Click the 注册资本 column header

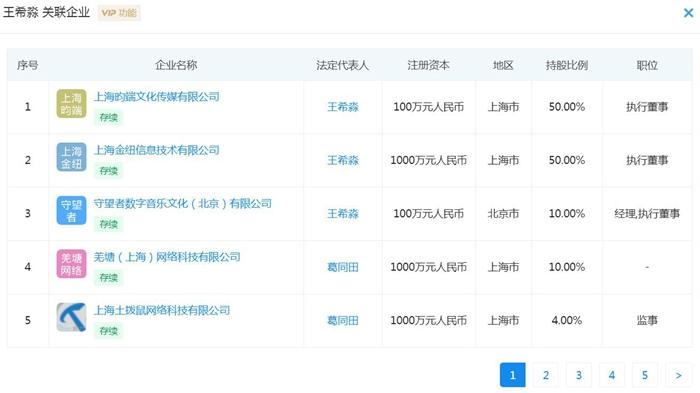tap(428, 65)
